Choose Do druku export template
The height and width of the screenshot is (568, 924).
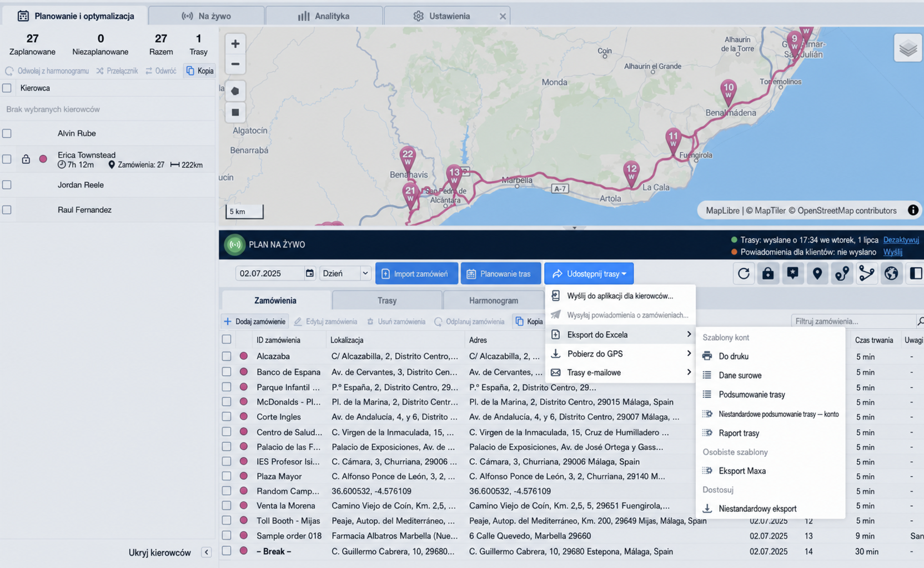tap(770, 356)
